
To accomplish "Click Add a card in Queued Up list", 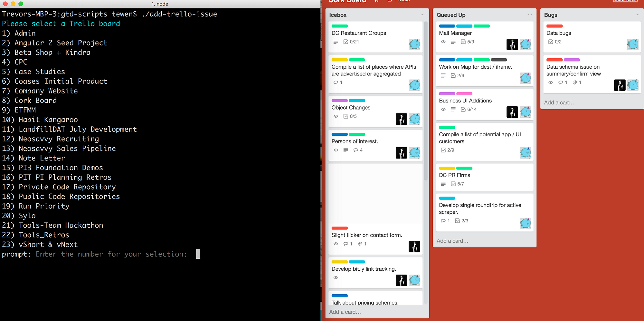I will tap(452, 241).
